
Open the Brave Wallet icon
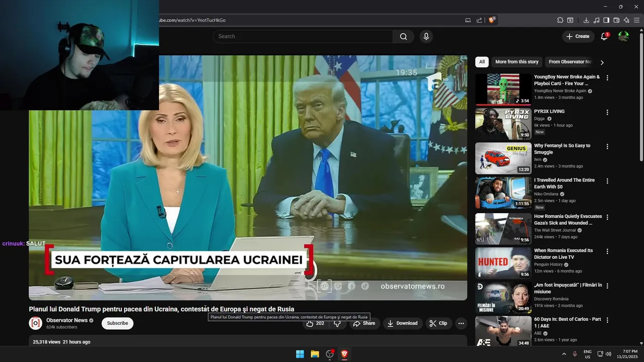point(616,20)
